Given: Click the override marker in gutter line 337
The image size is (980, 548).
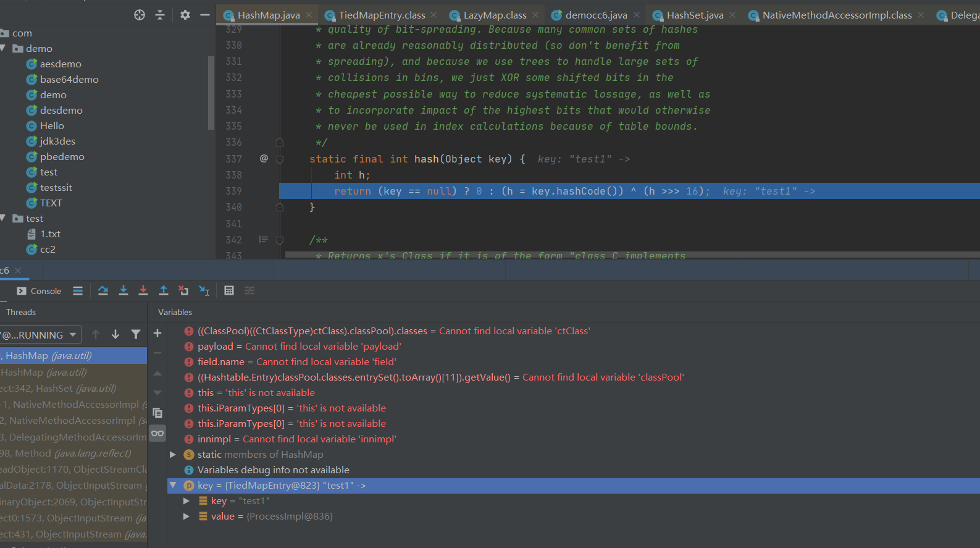Looking at the screenshot, I should (264, 158).
